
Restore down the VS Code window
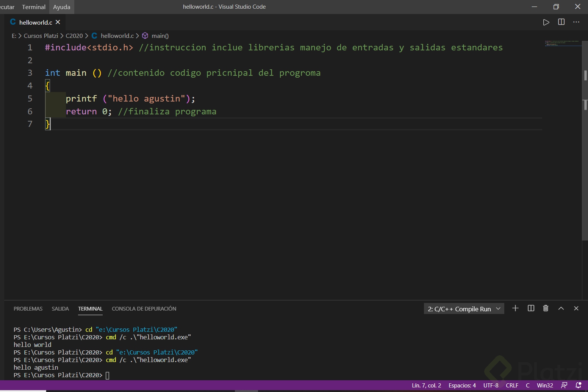[x=556, y=6]
